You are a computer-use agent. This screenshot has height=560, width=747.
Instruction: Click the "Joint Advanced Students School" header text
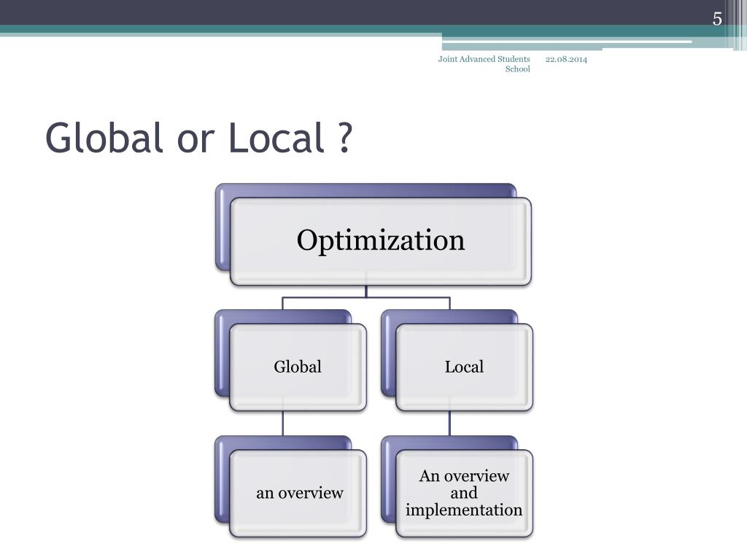pos(484,64)
